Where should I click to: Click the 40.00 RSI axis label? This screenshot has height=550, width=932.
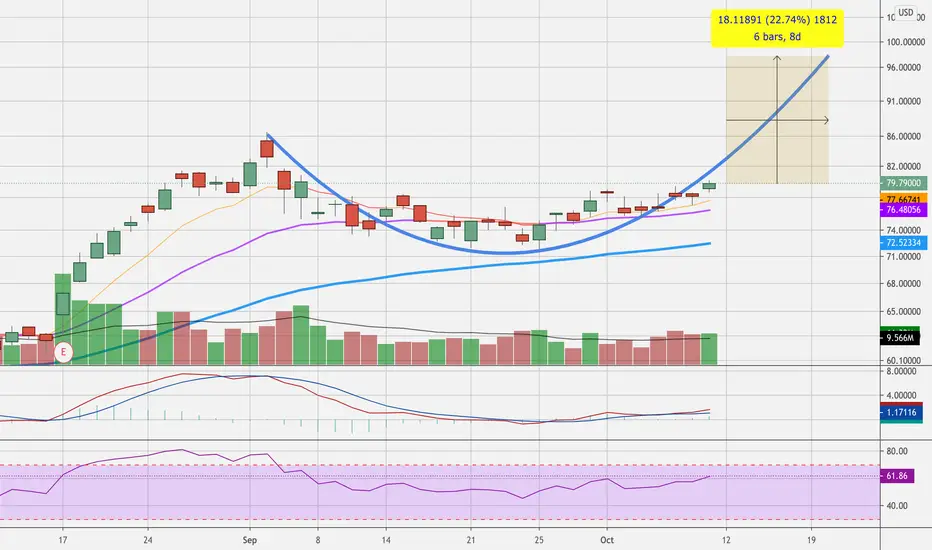[897, 506]
